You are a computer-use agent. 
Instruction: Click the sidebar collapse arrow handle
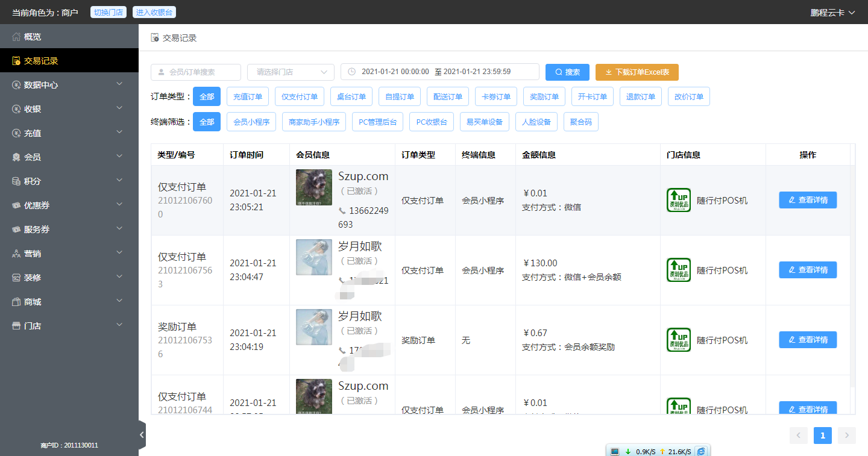[x=142, y=434]
